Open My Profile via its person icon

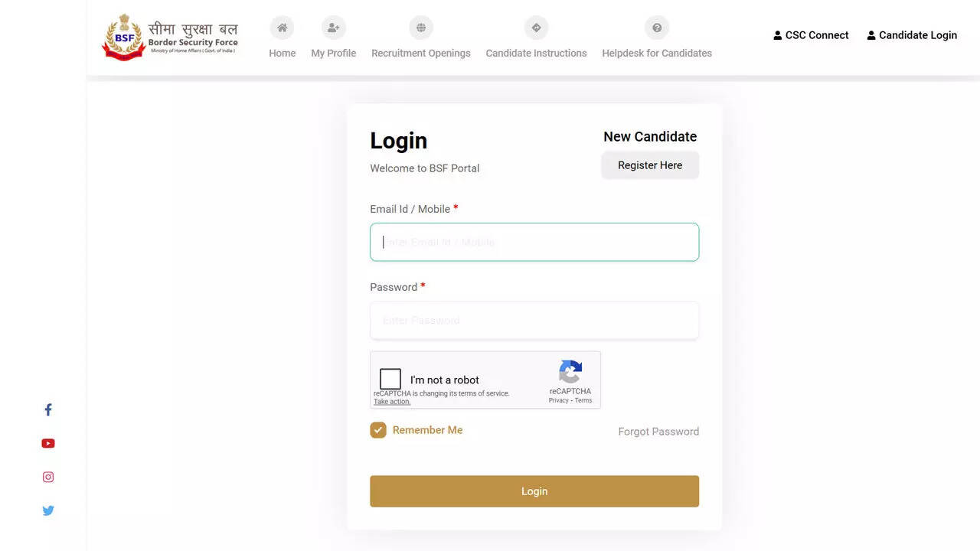click(x=333, y=28)
